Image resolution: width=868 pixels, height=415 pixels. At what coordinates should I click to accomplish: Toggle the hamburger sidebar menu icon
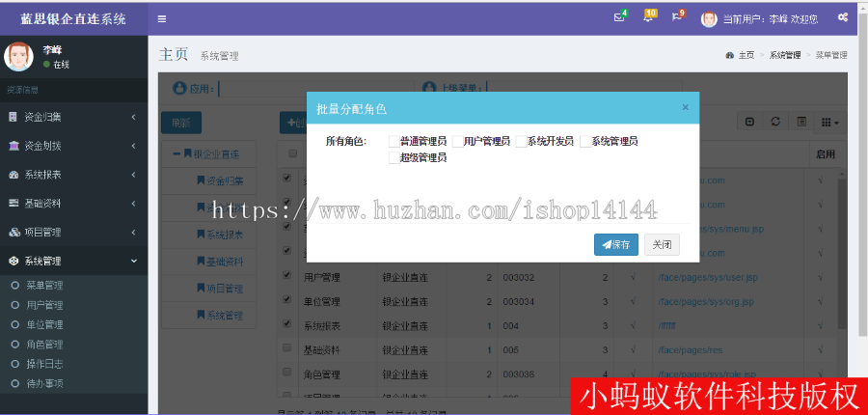point(162,19)
